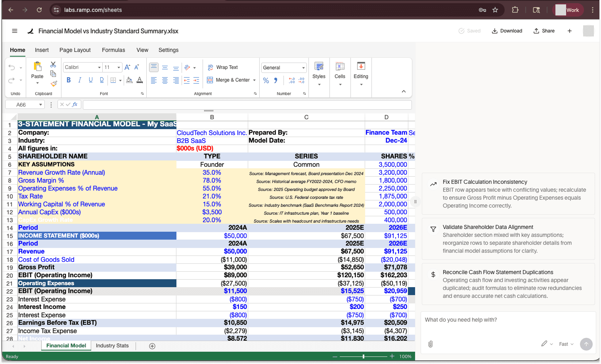This screenshot has height=364, width=601.
Task: Toggle Wrap Text in the Alignment group
Action: point(226,67)
